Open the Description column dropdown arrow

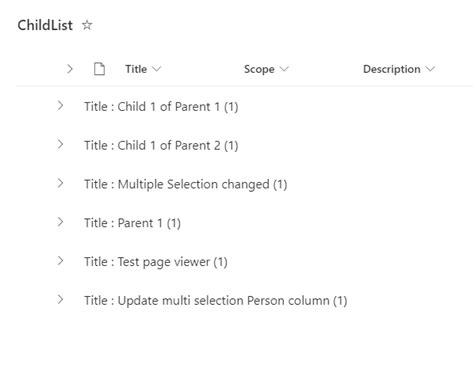click(430, 69)
